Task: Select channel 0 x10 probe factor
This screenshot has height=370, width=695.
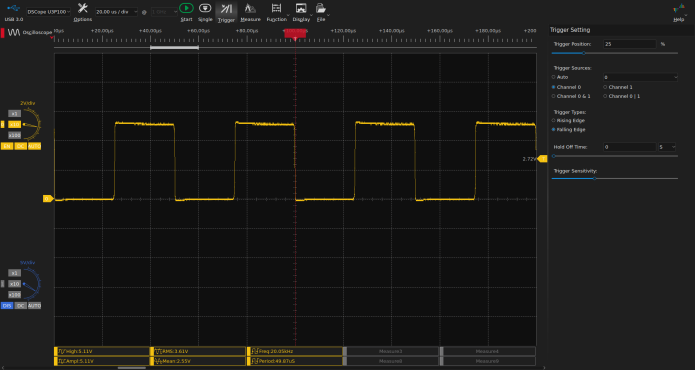Action: pos(14,125)
